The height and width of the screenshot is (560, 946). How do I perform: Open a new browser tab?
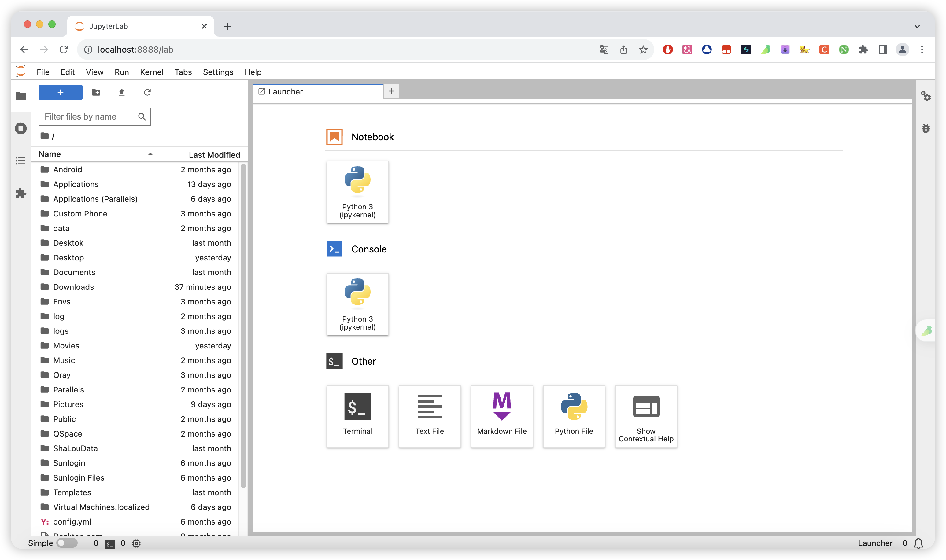(227, 26)
